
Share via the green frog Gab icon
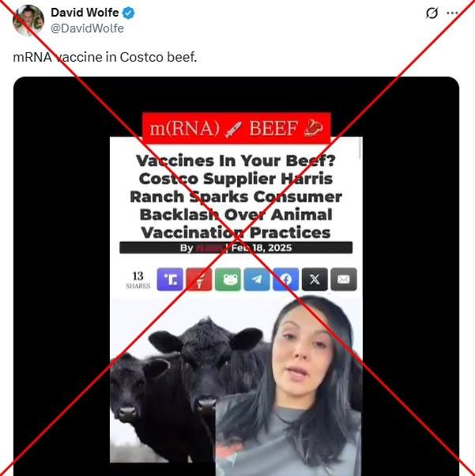(x=228, y=279)
